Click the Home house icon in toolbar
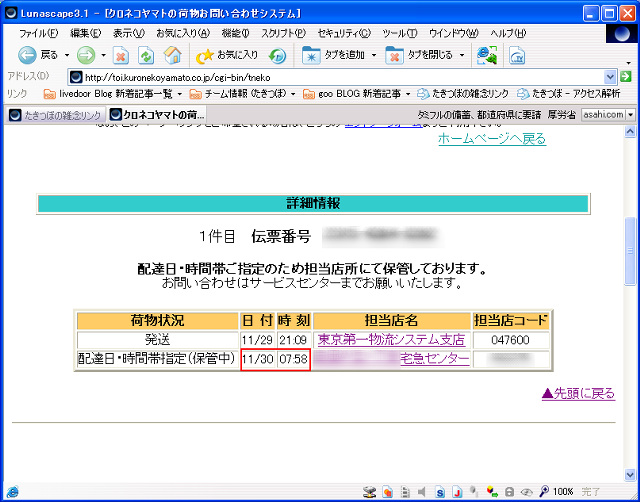640x502 pixels. [x=172, y=54]
